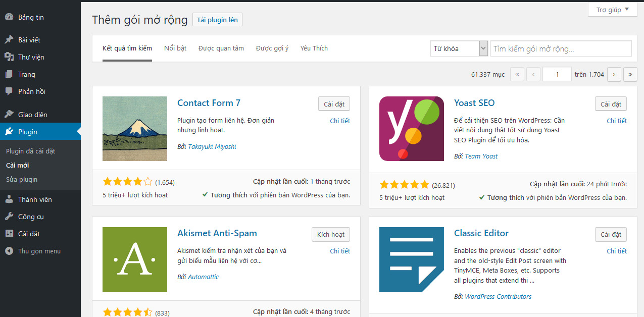Switch to the Nổi bật tab
This screenshot has width=644, height=317.
[175, 48]
